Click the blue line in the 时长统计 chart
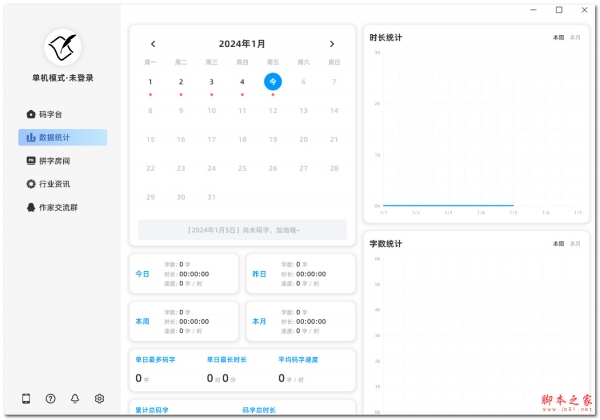Image resolution: width=600 pixels, height=420 pixels. coord(448,205)
